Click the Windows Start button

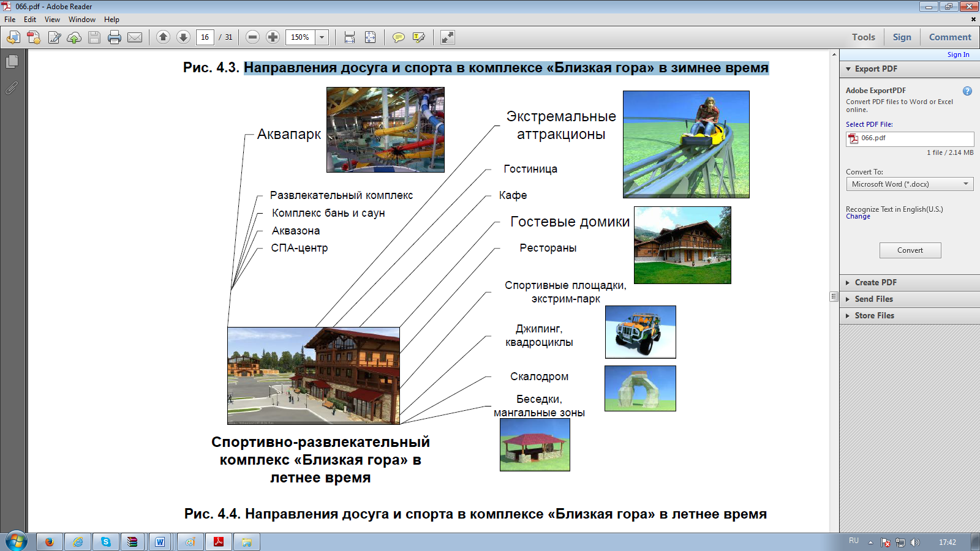pyautogui.click(x=17, y=542)
